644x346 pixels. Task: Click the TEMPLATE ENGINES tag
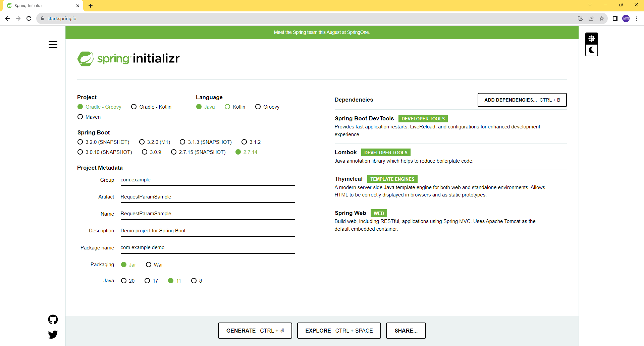(392, 179)
